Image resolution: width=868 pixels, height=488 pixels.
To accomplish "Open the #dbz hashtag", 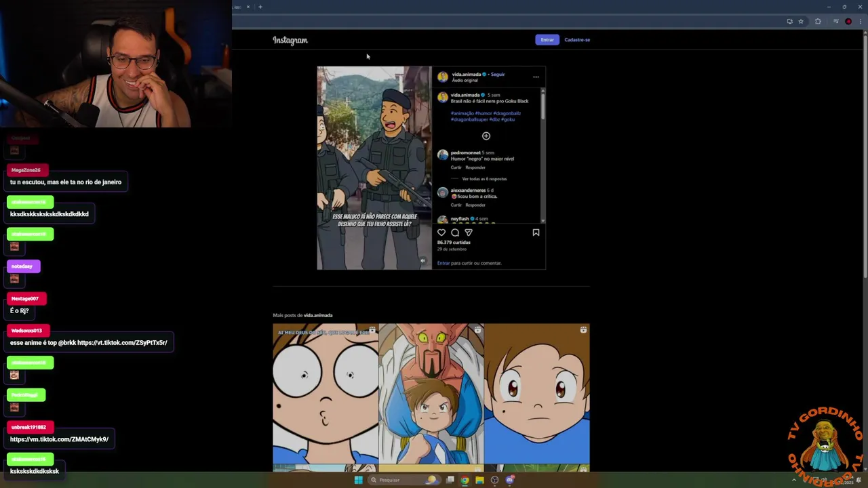I will click(x=494, y=119).
